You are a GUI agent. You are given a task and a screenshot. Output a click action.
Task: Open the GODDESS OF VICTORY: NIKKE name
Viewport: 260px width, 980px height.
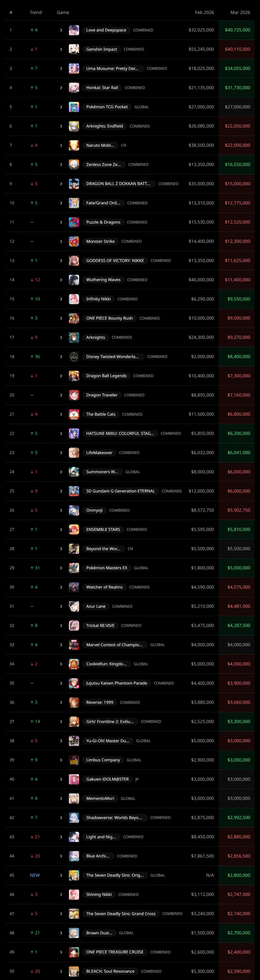tap(115, 261)
